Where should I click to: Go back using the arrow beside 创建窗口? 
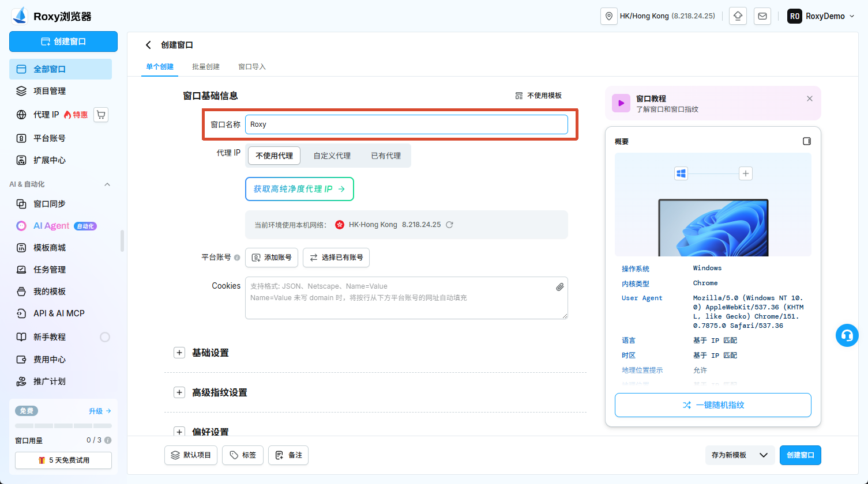pyautogui.click(x=148, y=45)
